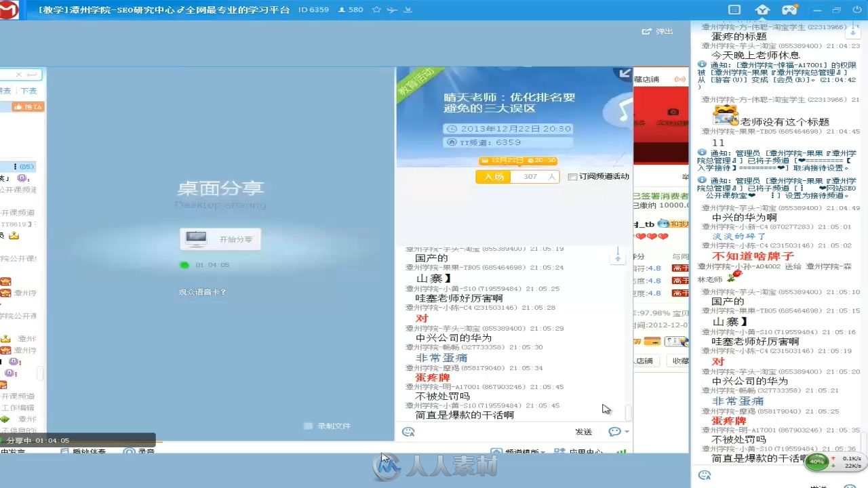Viewport: 868px width, 488px height.
Task: Click the YY mail logo icon
Action: coord(8,9)
